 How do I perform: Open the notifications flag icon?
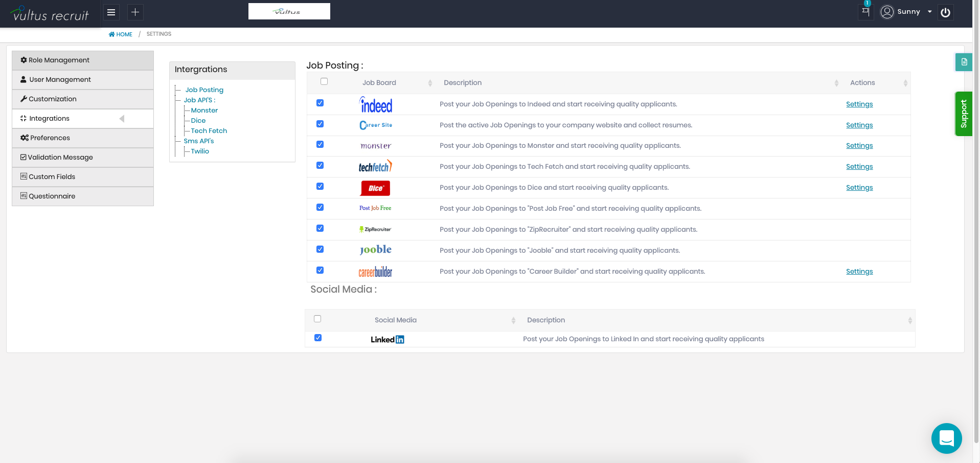coord(865,11)
